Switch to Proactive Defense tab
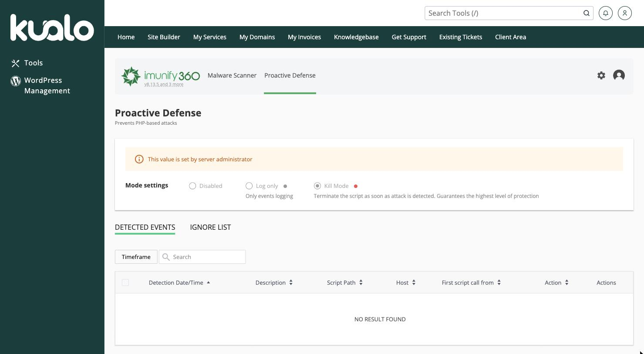 click(290, 75)
